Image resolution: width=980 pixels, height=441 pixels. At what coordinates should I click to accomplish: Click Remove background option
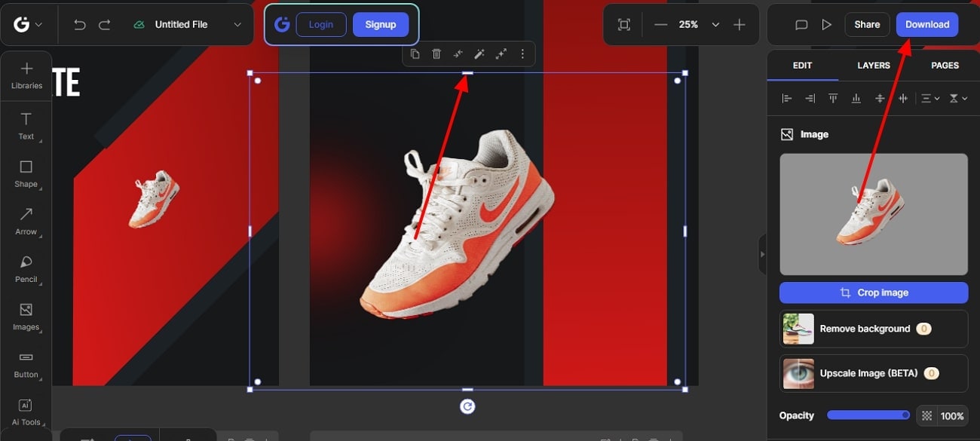[874, 329]
